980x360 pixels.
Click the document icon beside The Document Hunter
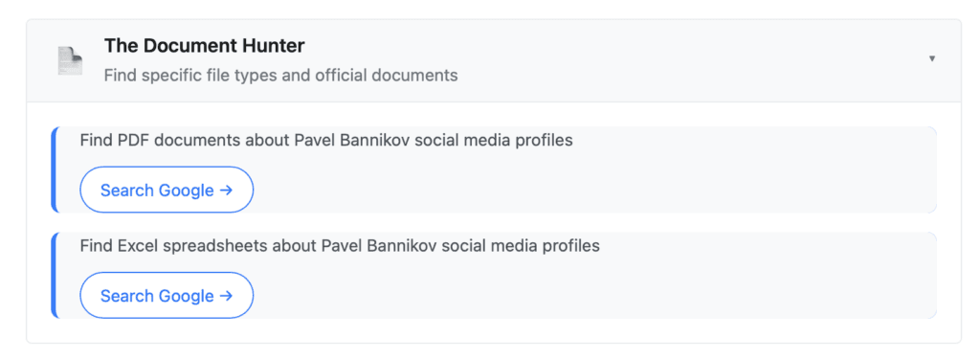pyautogui.click(x=70, y=60)
